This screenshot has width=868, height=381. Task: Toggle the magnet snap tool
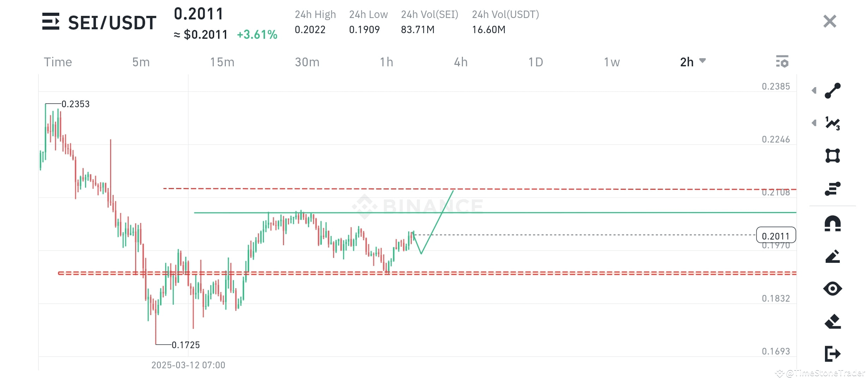[833, 223]
